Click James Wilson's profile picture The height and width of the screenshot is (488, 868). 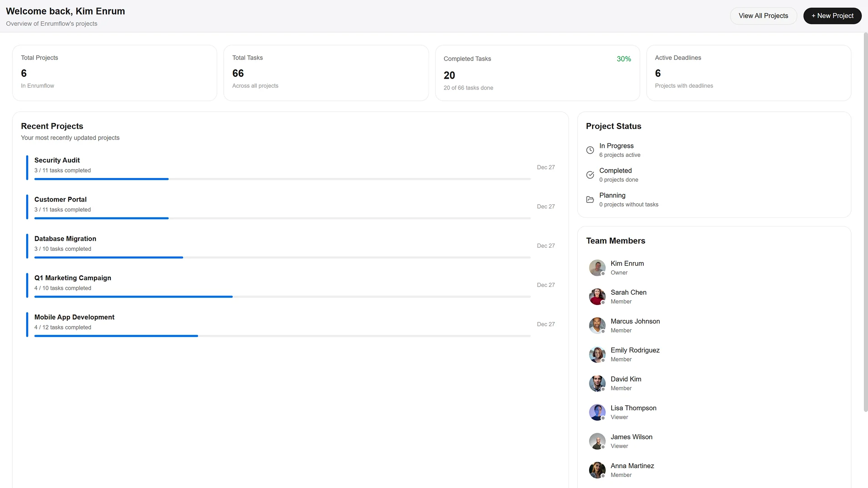(597, 441)
